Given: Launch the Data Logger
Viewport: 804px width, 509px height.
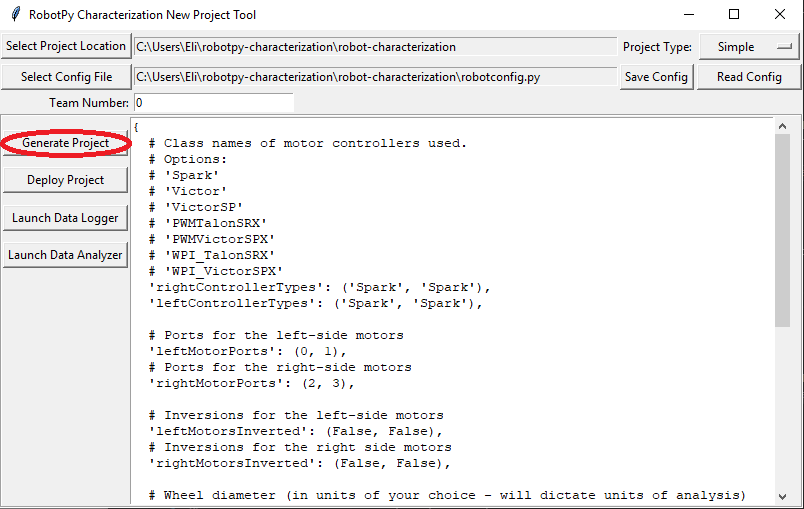Looking at the screenshot, I should click(66, 218).
